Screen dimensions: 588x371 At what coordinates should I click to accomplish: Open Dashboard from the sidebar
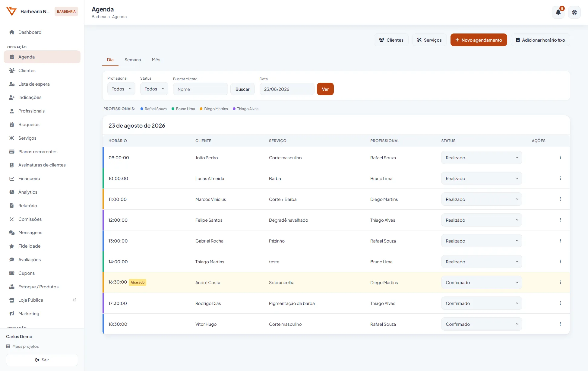click(x=42, y=32)
